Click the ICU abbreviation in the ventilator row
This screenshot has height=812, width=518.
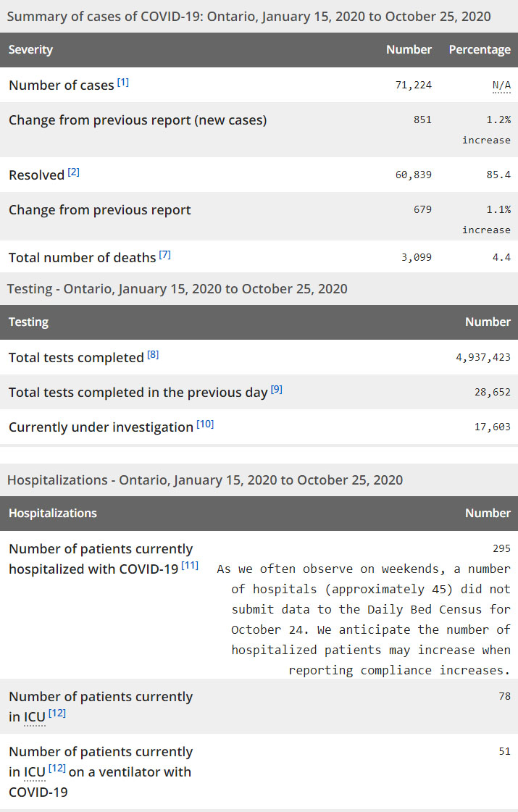[34, 772]
